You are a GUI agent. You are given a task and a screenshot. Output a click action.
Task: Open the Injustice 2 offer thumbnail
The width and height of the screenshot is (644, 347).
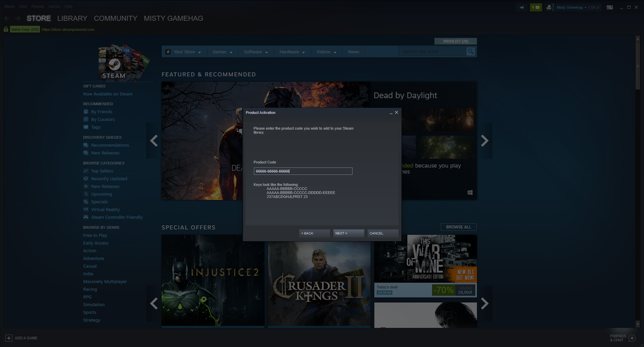pyautogui.click(x=213, y=280)
